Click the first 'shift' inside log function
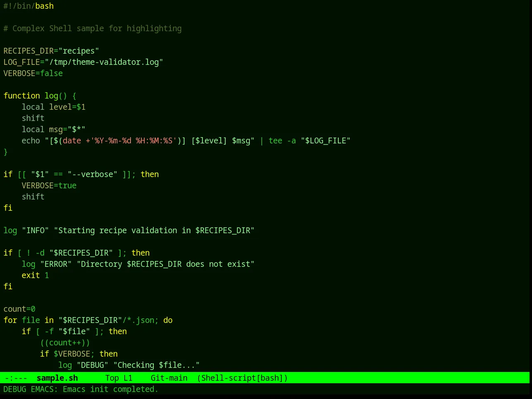This screenshot has height=399, width=532. click(33, 118)
